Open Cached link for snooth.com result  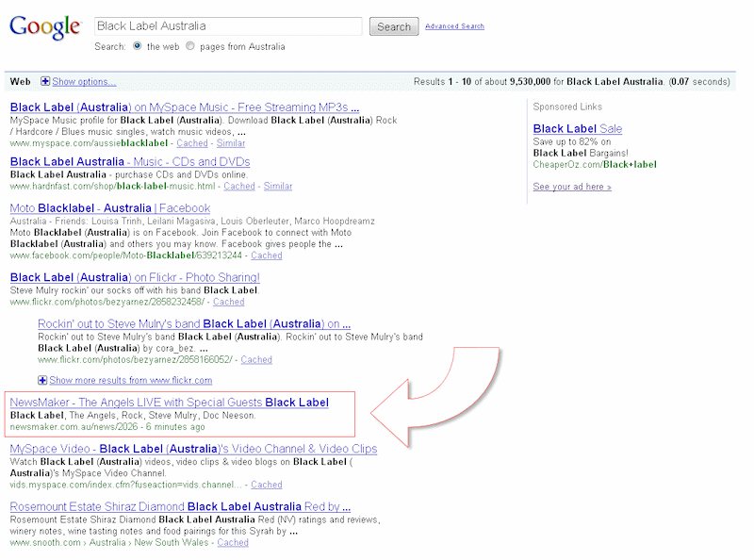coord(233,542)
